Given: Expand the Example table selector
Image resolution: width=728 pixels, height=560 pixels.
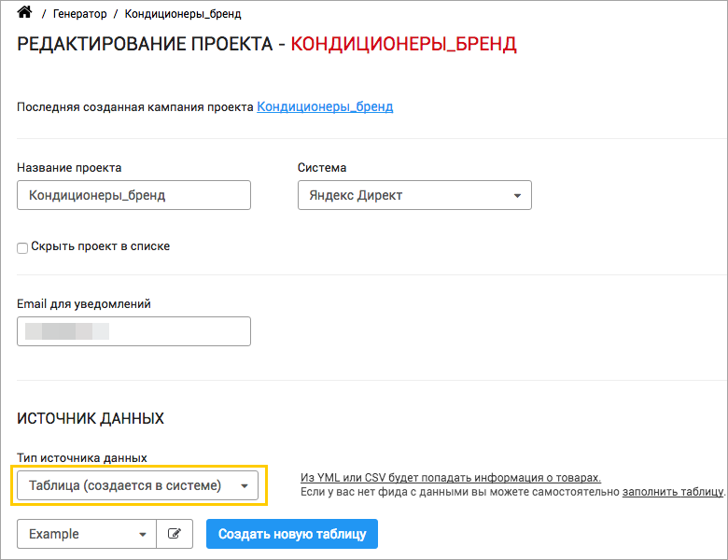Looking at the screenshot, I should 87,534.
